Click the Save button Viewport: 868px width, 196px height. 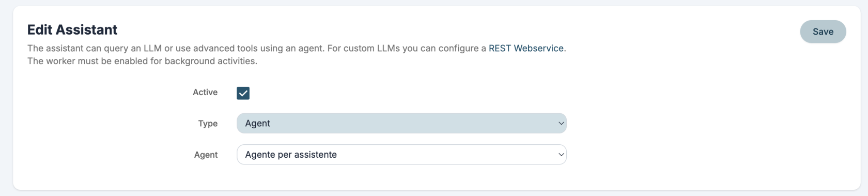pos(823,32)
